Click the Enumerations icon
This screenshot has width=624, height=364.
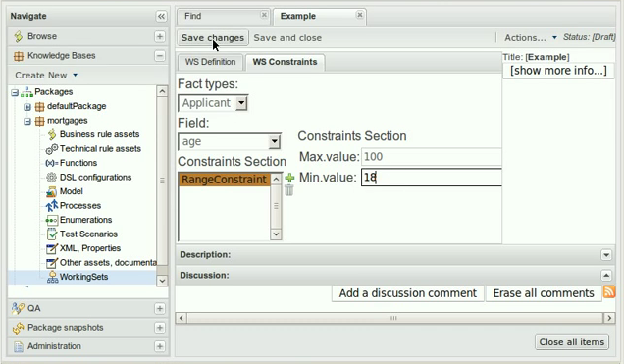[52, 220]
